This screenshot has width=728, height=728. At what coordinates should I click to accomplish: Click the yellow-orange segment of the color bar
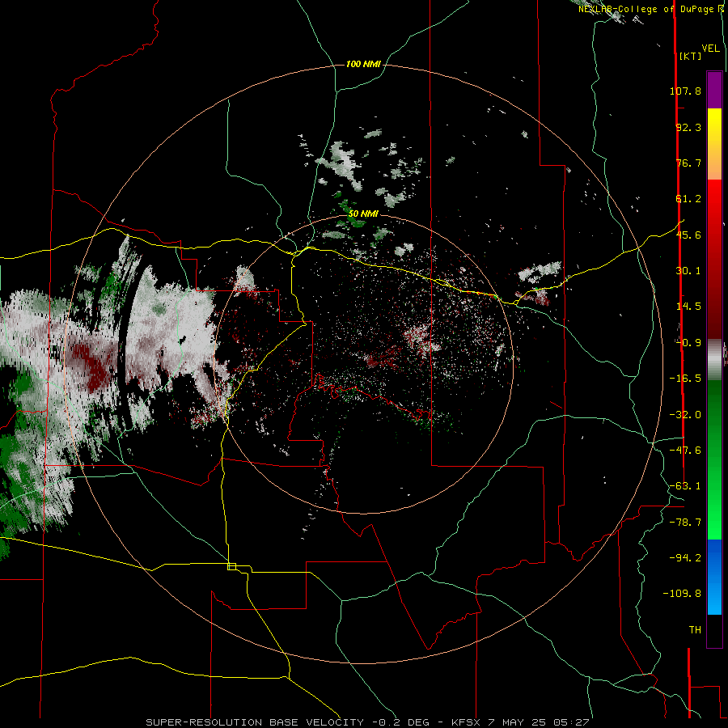click(714, 144)
